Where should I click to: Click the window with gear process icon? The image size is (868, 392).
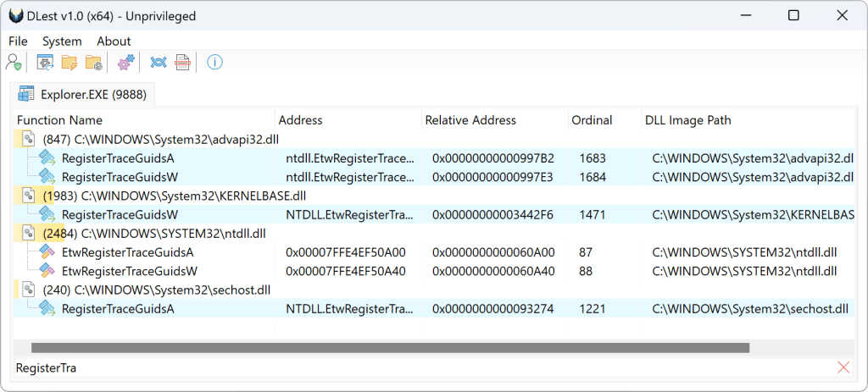(45, 63)
